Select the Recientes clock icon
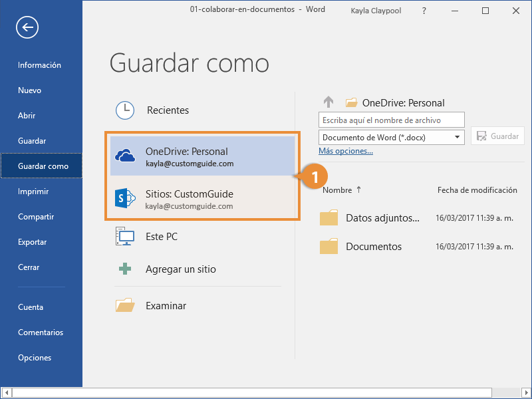The width and height of the screenshot is (532, 399). [125, 110]
